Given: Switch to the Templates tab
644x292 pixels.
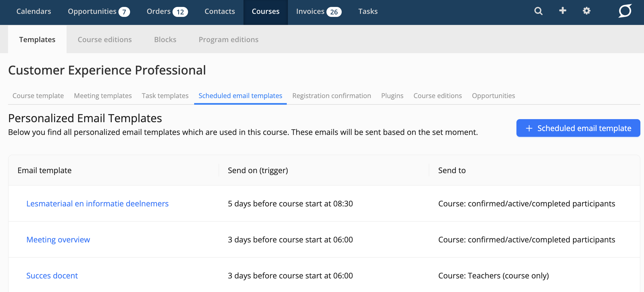Looking at the screenshot, I should click(x=37, y=40).
